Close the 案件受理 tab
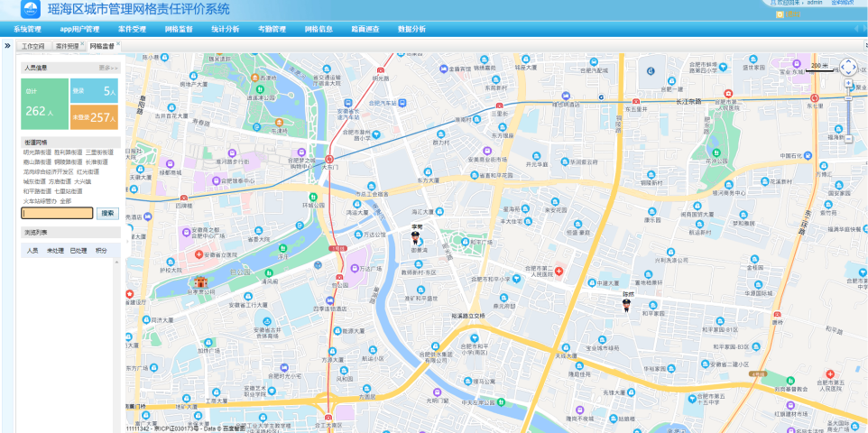This screenshot has height=433, width=868. (81, 44)
